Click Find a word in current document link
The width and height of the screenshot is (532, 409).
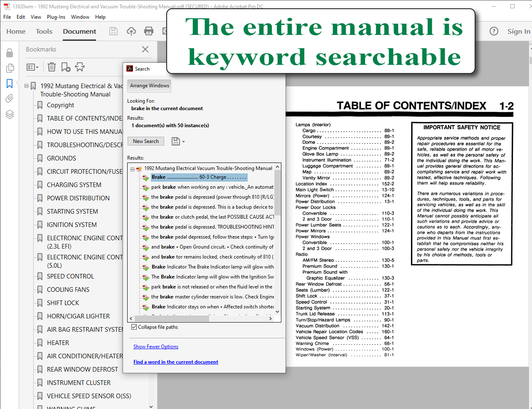(x=176, y=362)
